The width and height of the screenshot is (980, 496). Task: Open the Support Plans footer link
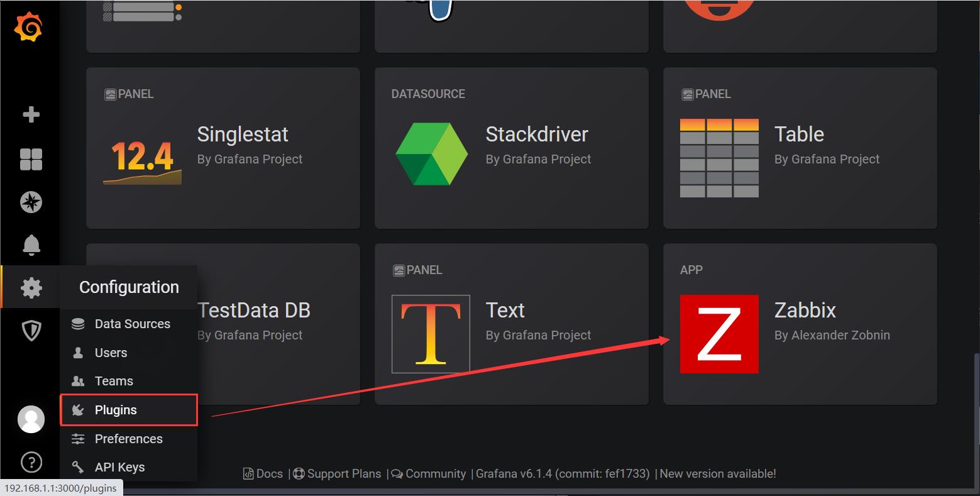click(x=337, y=474)
